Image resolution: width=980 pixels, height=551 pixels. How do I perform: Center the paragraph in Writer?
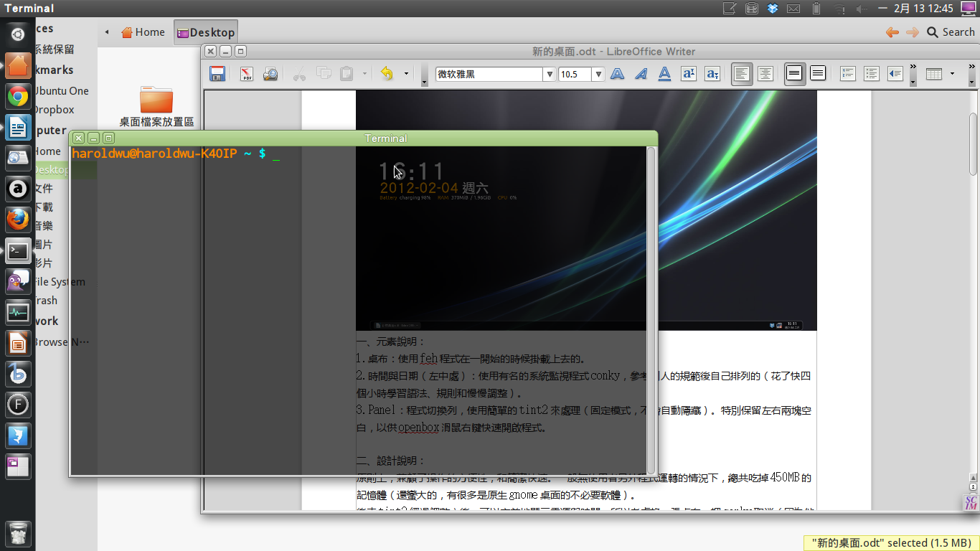765,74
